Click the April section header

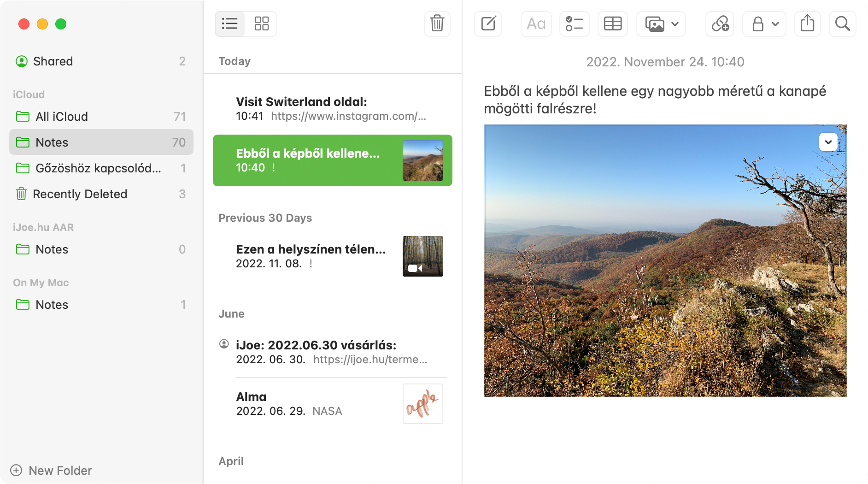point(231,461)
